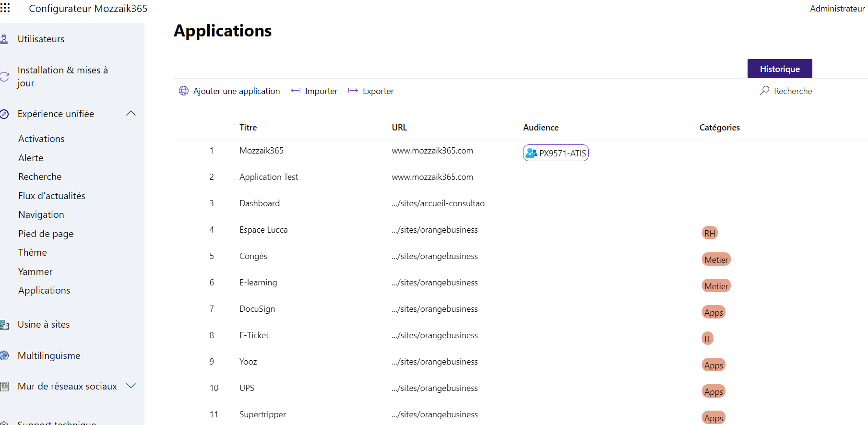Image resolution: width=868 pixels, height=425 pixels.
Task: Click the Catégories column header
Action: tap(720, 128)
